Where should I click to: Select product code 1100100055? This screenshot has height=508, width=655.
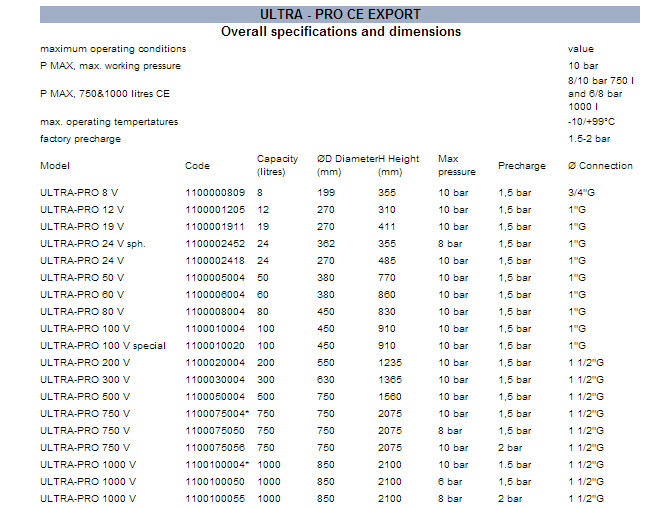(215, 498)
